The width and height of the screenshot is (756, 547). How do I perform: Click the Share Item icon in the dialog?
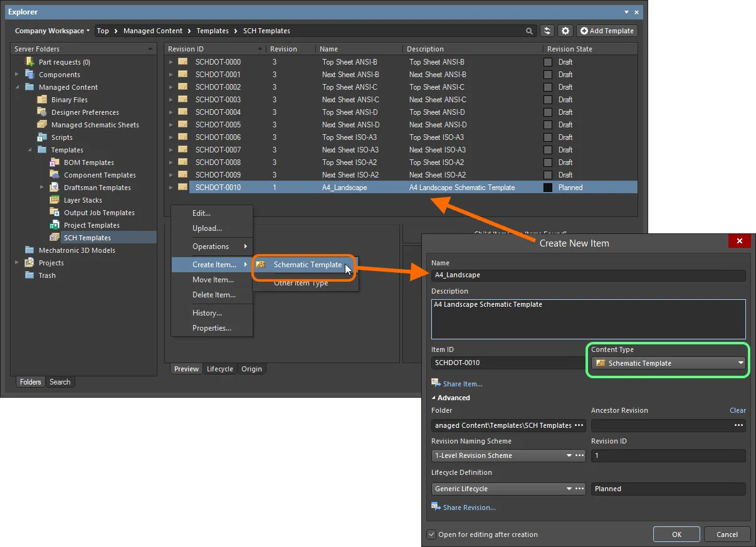(x=436, y=383)
